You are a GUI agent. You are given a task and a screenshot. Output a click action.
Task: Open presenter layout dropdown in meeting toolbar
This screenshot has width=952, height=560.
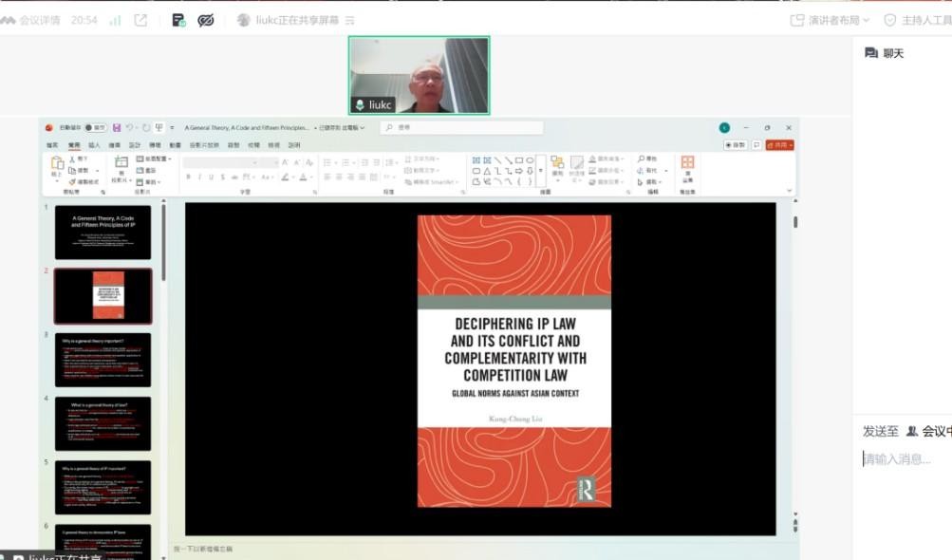click(830, 20)
